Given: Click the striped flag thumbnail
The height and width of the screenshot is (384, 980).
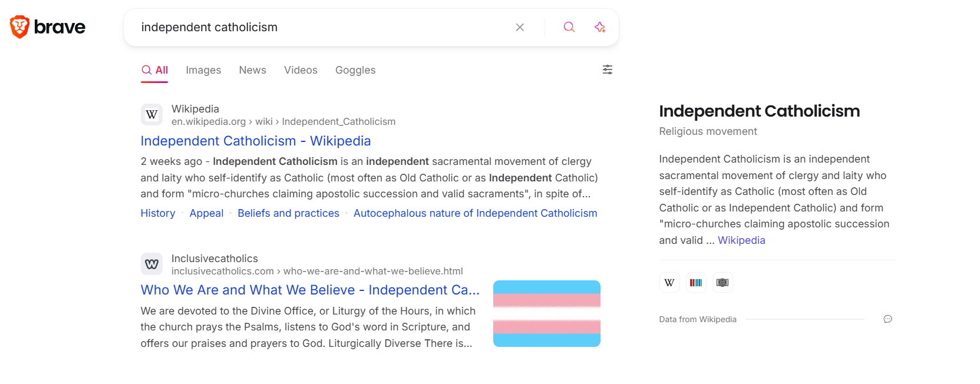Looking at the screenshot, I should pos(547,313).
